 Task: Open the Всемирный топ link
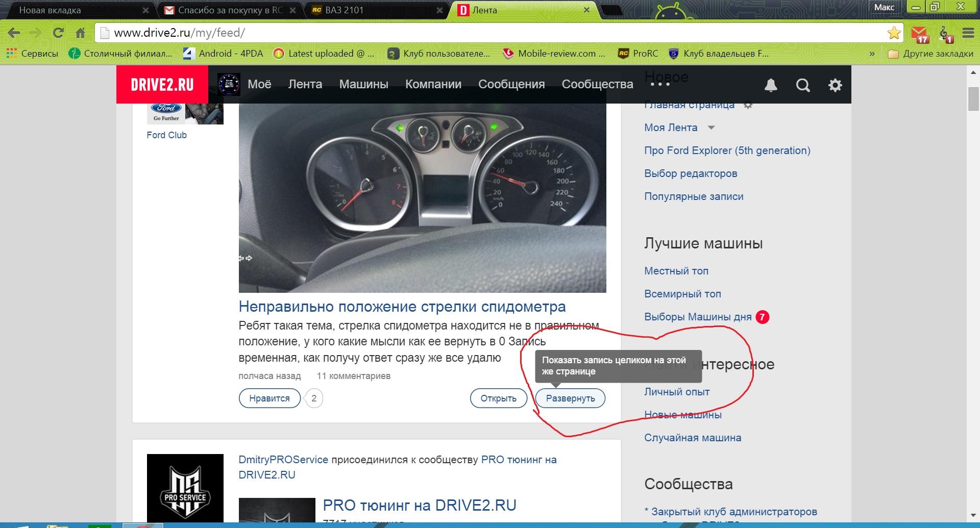coord(682,294)
